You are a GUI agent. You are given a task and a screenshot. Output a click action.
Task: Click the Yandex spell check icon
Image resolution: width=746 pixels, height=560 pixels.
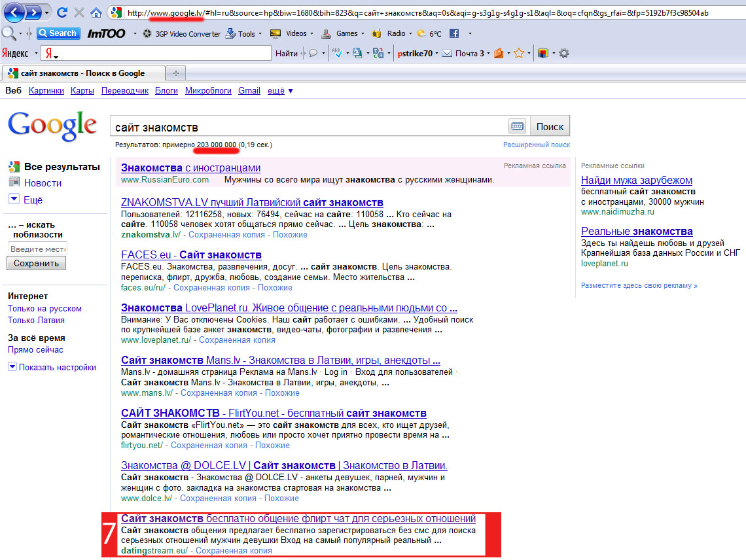pyautogui.click(x=337, y=53)
